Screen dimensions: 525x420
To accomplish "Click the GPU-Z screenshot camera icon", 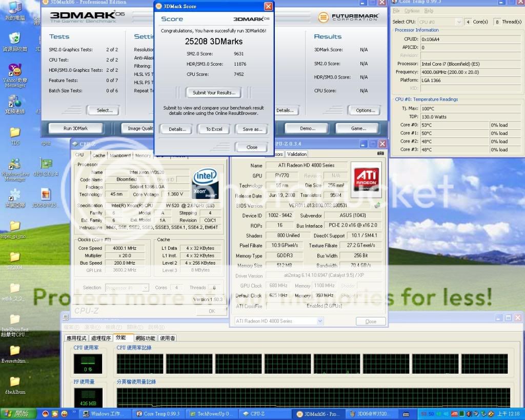I will (380, 153).
